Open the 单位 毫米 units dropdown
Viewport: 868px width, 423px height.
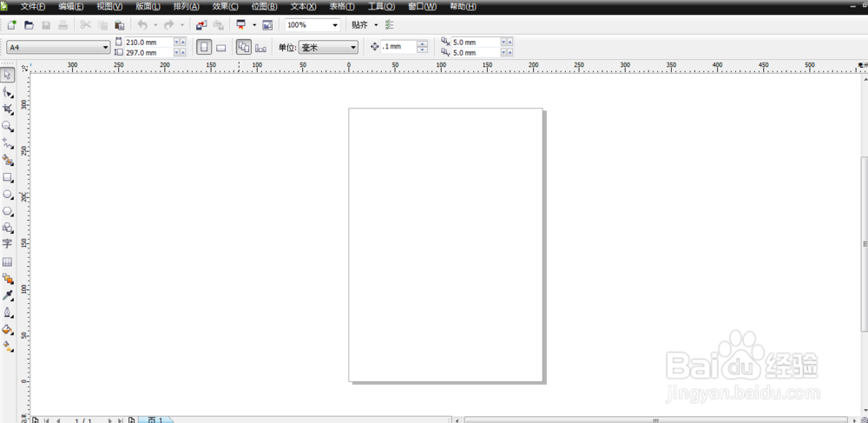click(x=353, y=48)
